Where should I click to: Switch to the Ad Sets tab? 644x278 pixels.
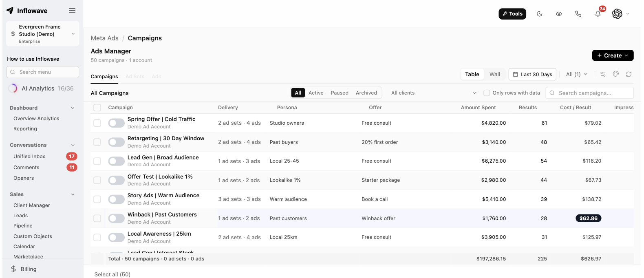pyautogui.click(x=135, y=77)
